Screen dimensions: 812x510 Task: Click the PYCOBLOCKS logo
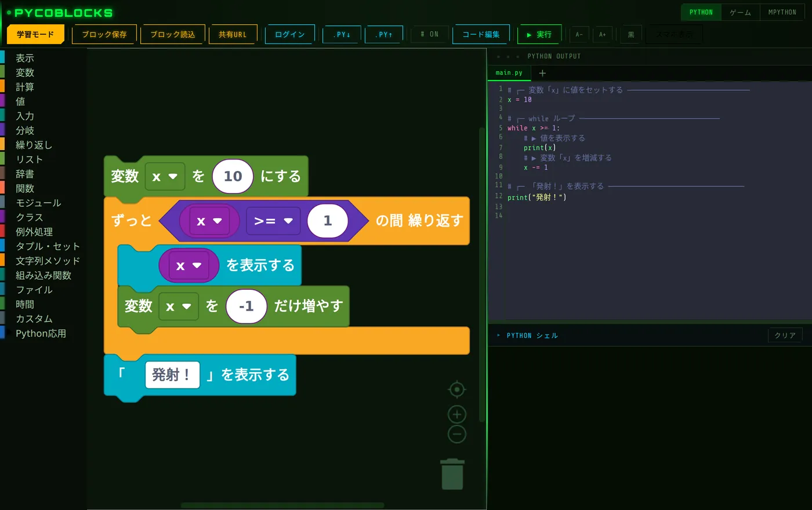tap(63, 13)
